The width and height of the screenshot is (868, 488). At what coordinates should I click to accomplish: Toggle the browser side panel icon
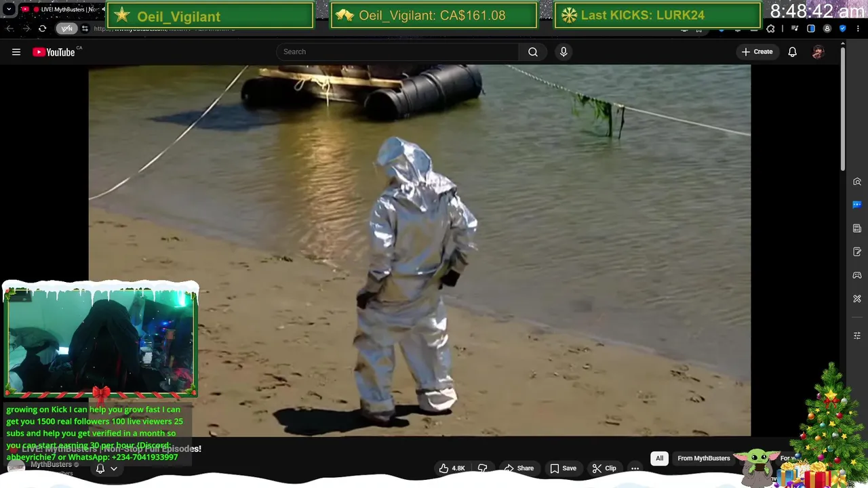(811, 28)
